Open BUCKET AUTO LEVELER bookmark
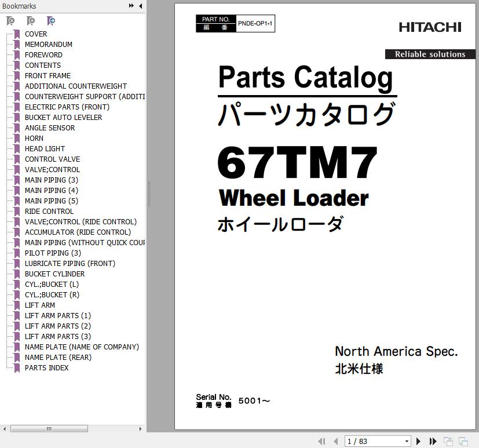 (x=63, y=117)
